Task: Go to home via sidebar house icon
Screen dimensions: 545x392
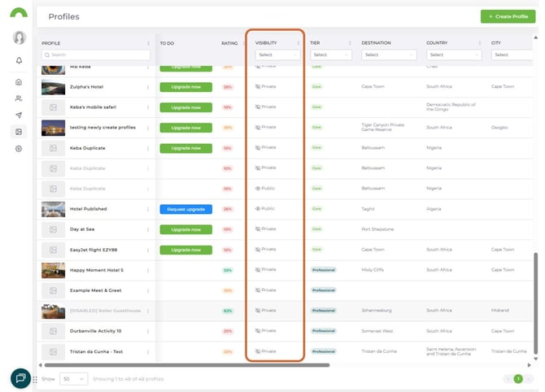Action: click(19, 82)
